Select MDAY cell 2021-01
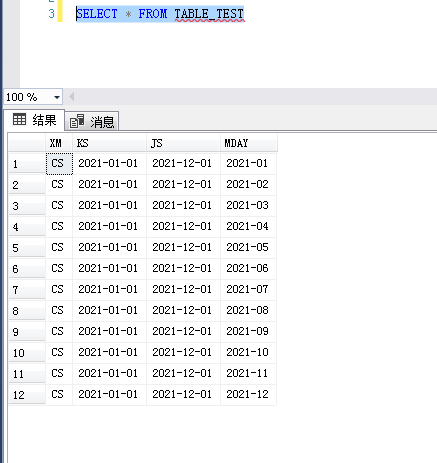Screen dimensions: 437x463 tap(248, 163)
